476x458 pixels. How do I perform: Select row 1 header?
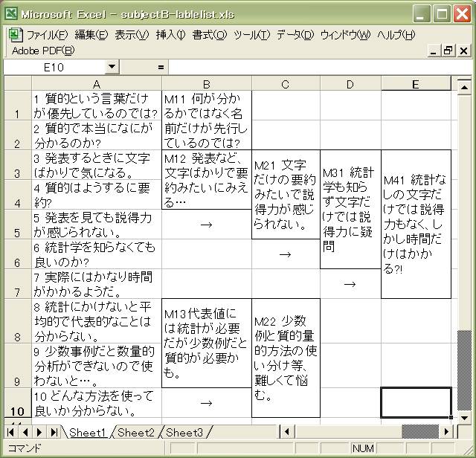pyautogui.click(x=17, y=106)
